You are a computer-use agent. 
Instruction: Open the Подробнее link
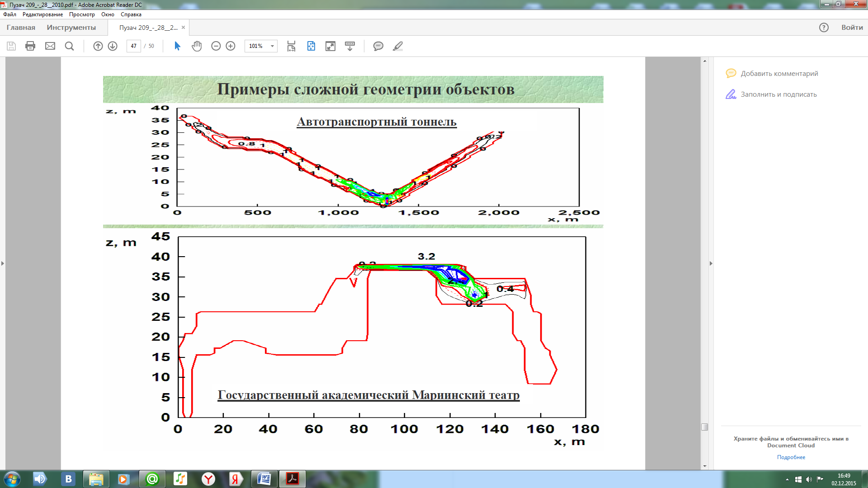pyautogui.click(x=791, y=457)
